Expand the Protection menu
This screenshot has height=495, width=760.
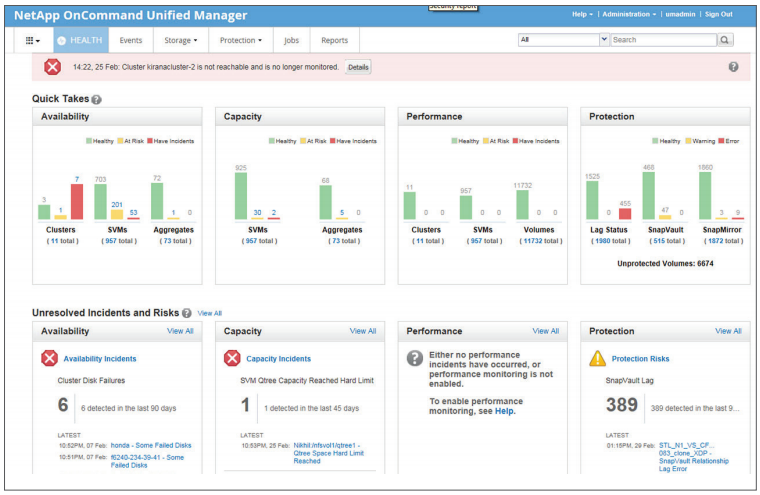241,40
